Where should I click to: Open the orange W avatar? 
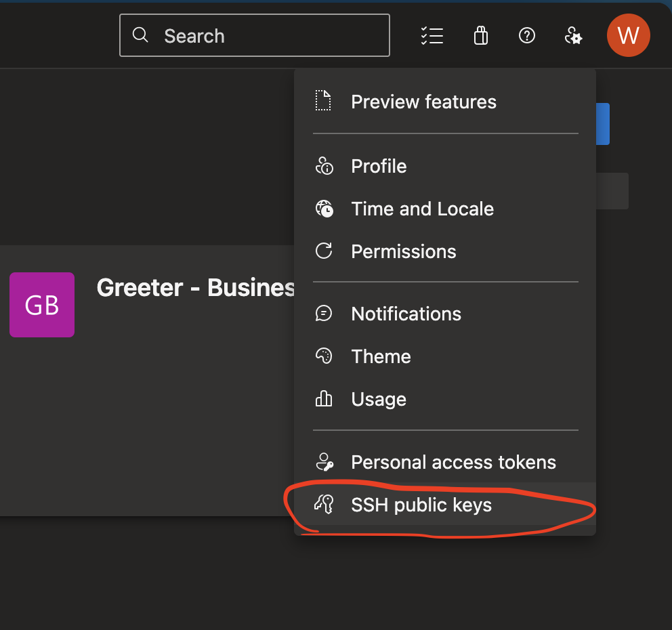coord(628,35)
